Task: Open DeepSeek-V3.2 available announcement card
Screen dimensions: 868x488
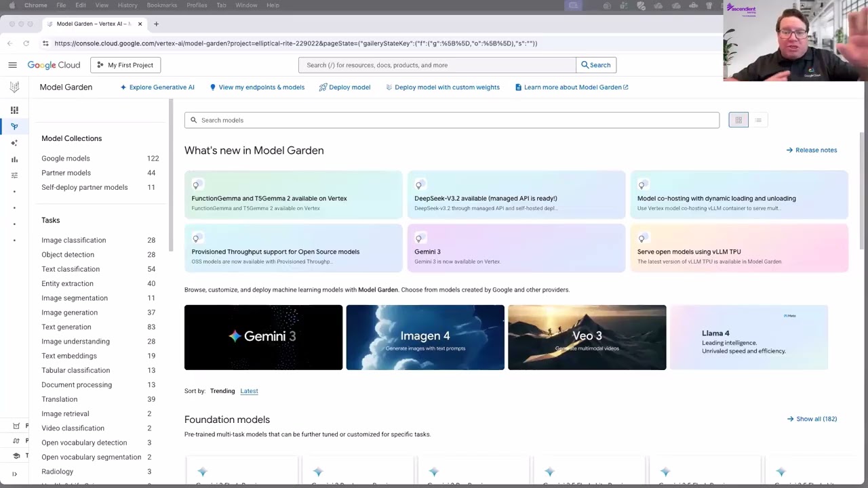Action: [x=516, y=195]
